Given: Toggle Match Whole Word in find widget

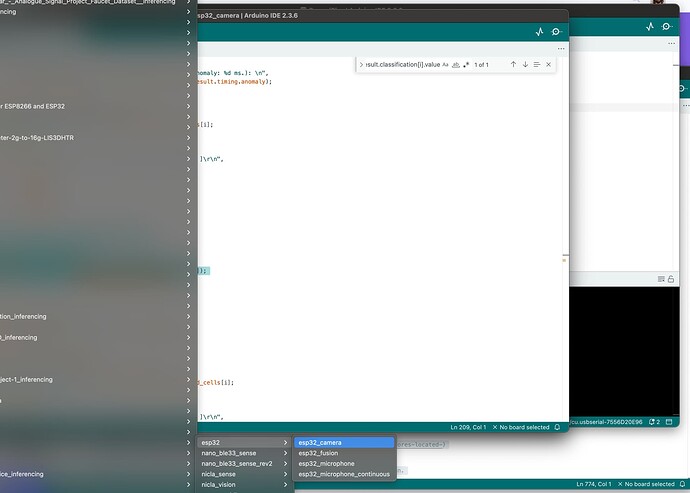Looking at the screenshot, I should pyautogui.click(x=456, y=65).
